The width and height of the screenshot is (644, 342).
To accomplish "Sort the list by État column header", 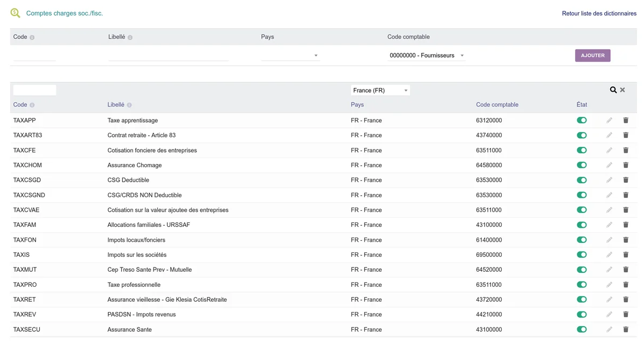I will coord(582,105).
